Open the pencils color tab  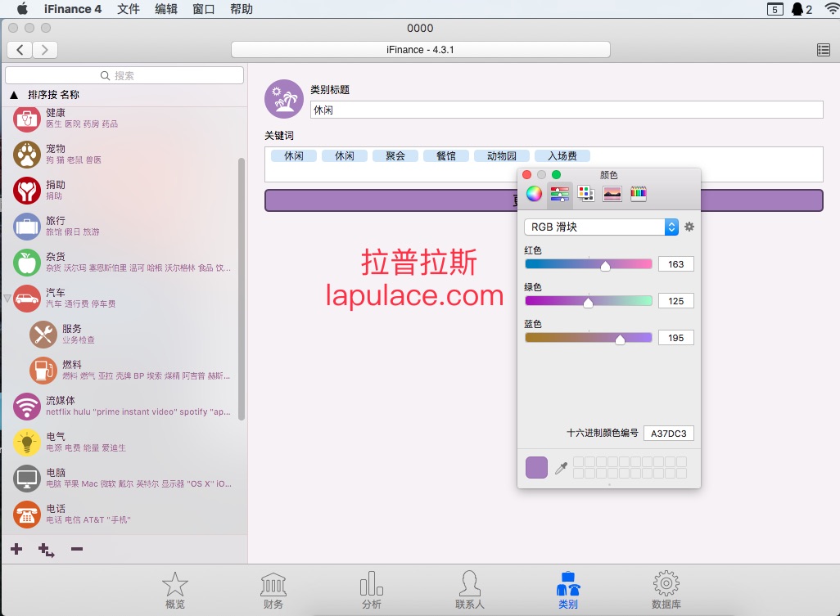pyautogui.click(x=638, y=193)
